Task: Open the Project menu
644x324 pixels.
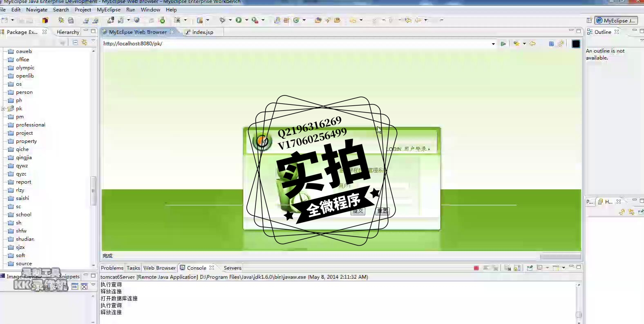Action: [x=83, y=10]
